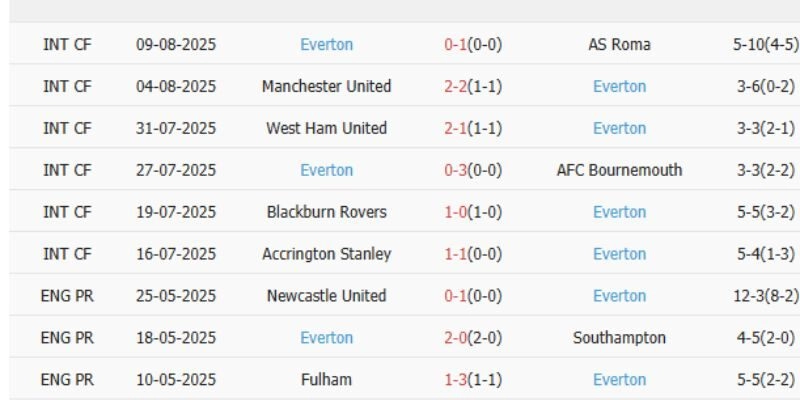
Task: Click the 5-10(4-5) stats cell
Action: coord(765,45)
